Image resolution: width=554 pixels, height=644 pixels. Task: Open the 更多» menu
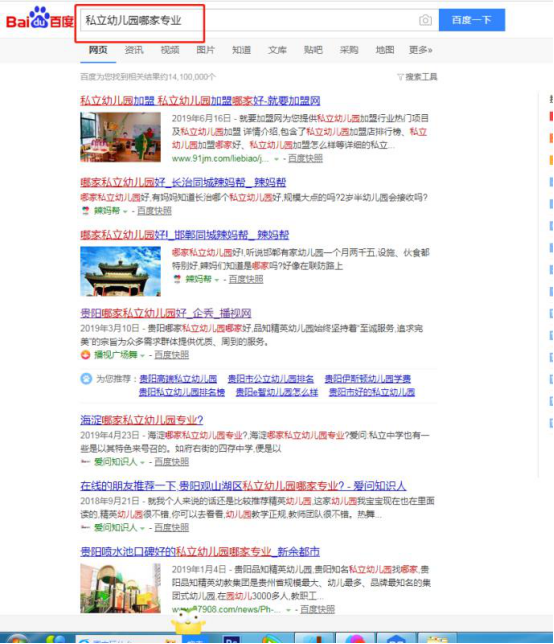[421, 50]
